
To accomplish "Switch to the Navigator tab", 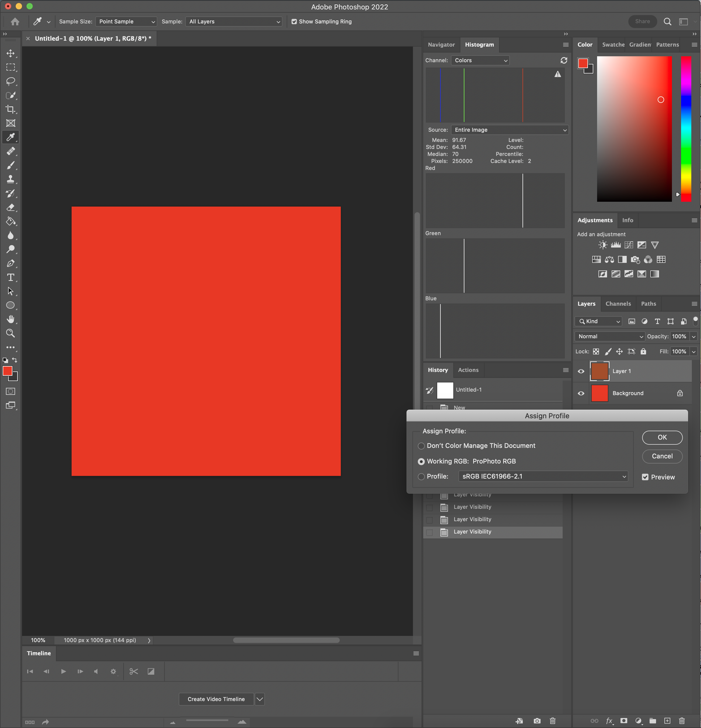I will pyautogui.click(x=441, y=44).
